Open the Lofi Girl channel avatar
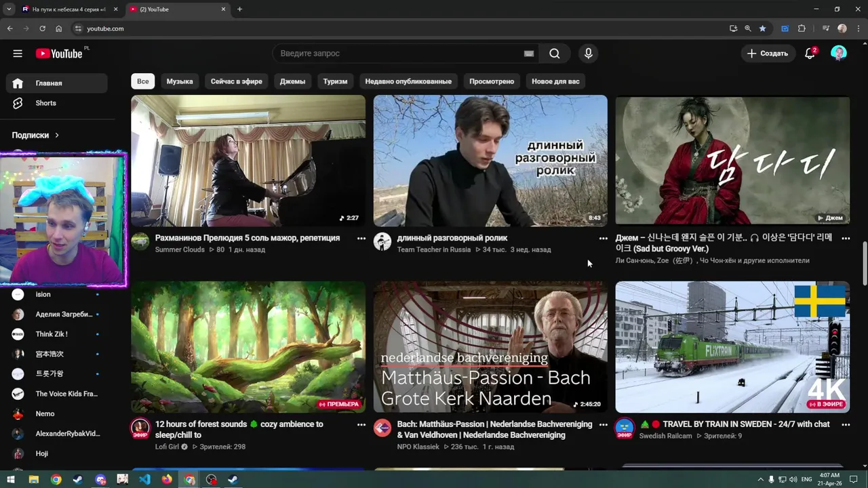 point(140,428)
